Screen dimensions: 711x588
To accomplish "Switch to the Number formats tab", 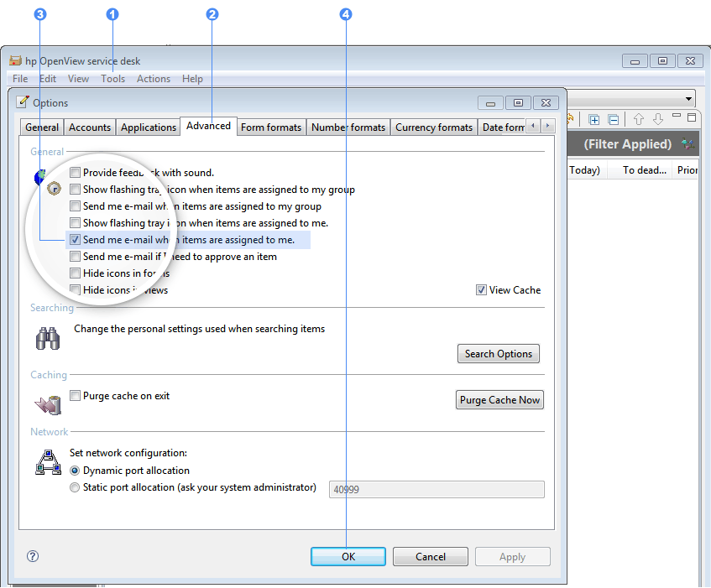I will pos(348,127).
